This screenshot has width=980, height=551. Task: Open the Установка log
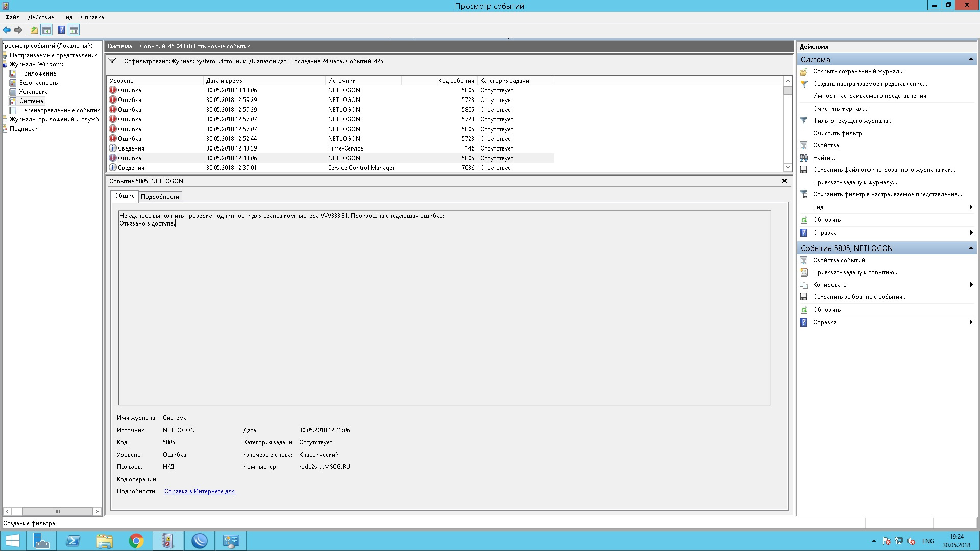pyautogui.click(x=33, y=92)
